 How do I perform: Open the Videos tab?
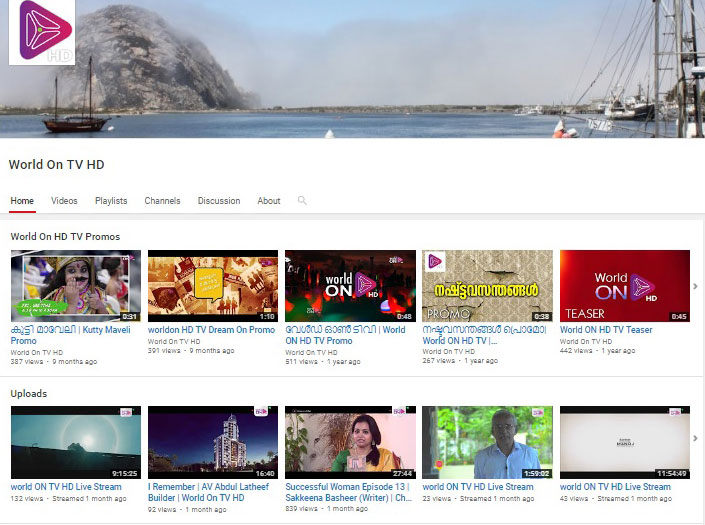64,201
